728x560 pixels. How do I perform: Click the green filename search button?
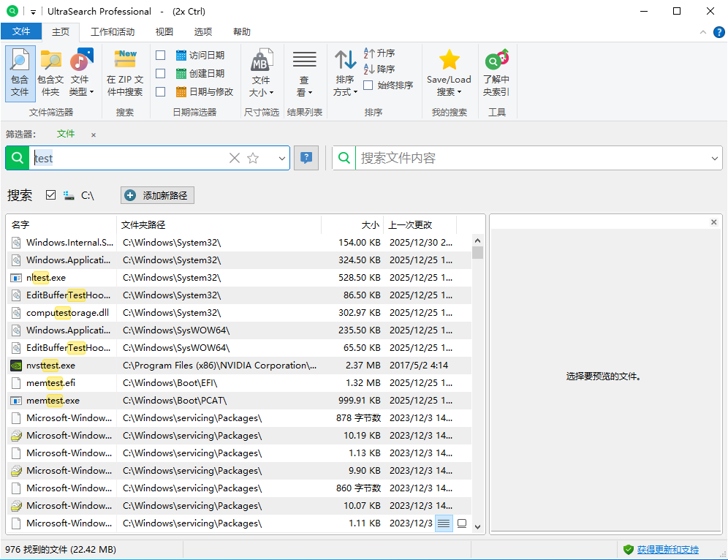(18, 158)
